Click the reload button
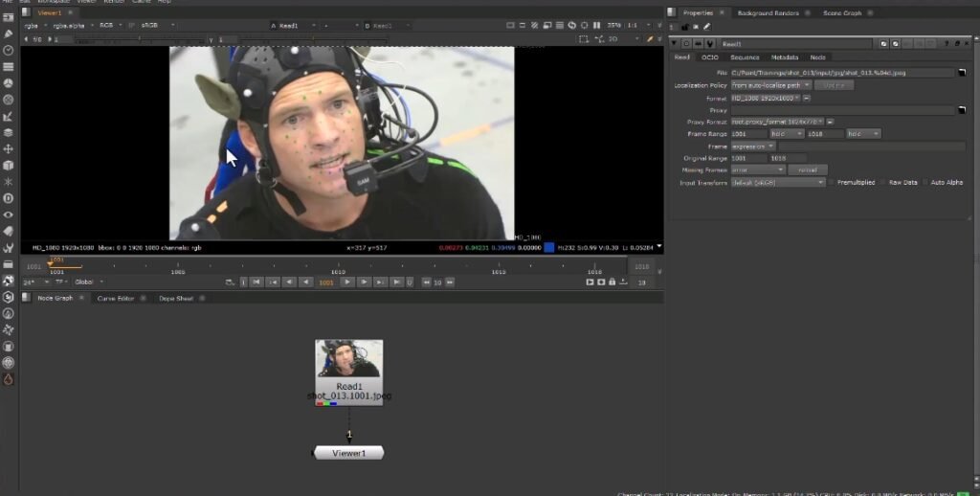The image size is (980, 496). tap(808, 169)
